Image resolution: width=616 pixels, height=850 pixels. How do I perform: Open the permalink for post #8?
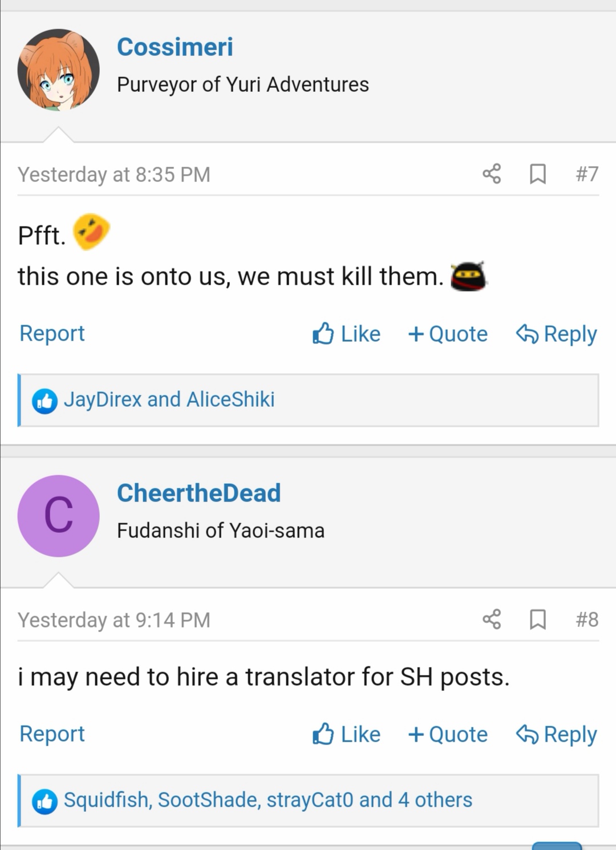click(587, 620)
